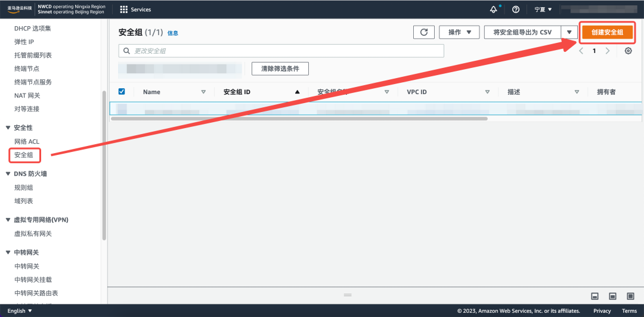Toggle the select-all header checkbox
The height and width of the screenshot is (317, 644).
[122, 92]
